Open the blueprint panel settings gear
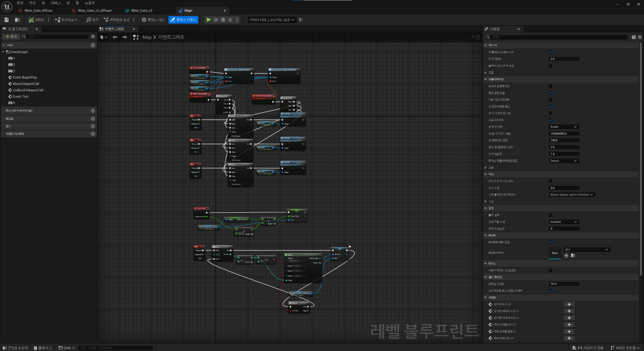The image size is (644, 351). click(x=93, y=36)
